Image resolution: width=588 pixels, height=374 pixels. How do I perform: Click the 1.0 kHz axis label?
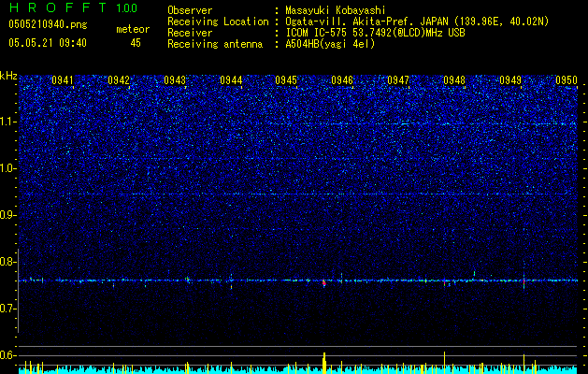coord(8,168)
